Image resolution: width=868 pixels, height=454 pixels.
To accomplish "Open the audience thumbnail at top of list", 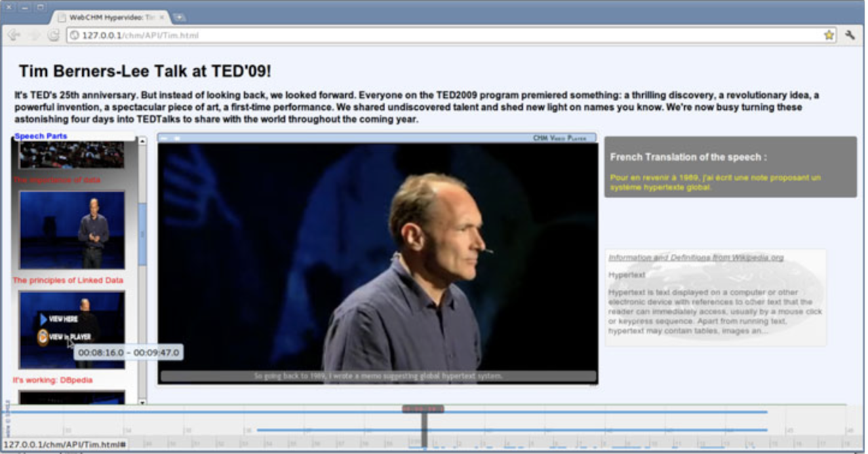I will pos(72,155).
